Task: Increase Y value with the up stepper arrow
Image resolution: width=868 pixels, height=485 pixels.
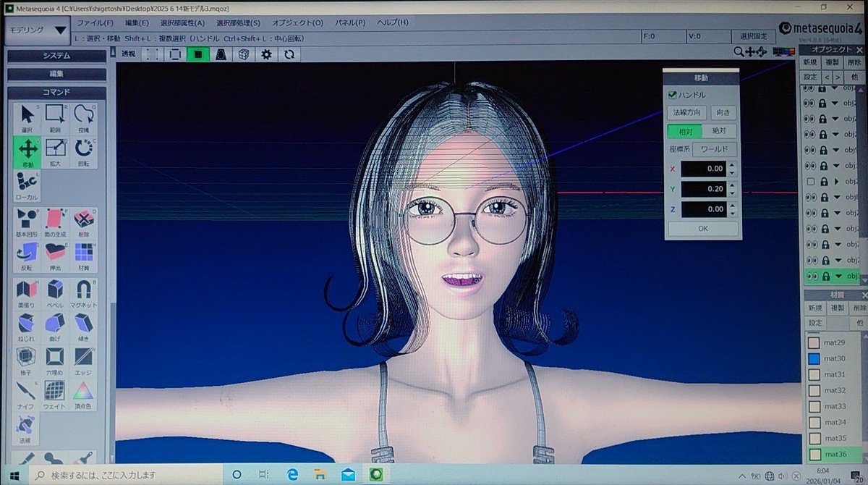Action: point(732,185)
